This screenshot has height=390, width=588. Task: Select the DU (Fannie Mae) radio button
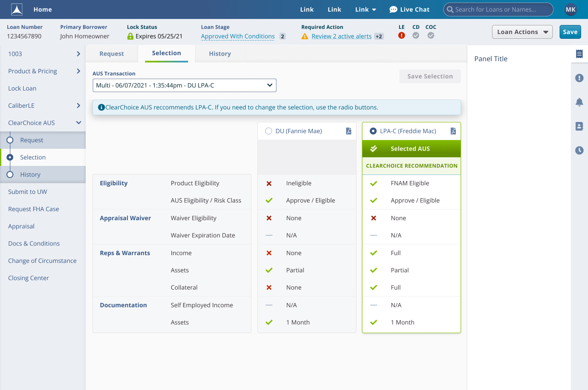(x=269, y=131)
